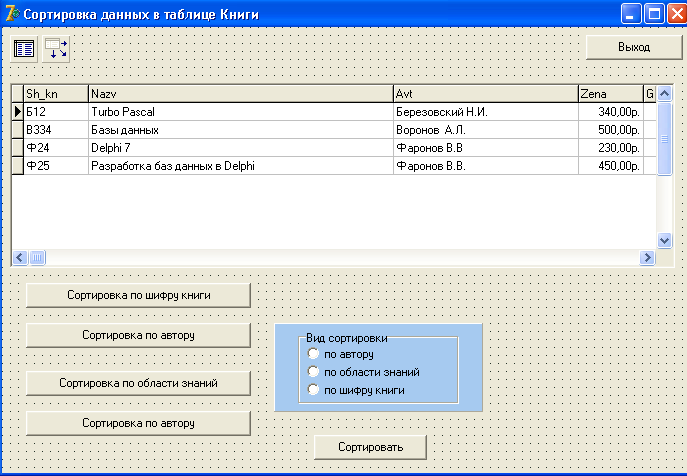The image size is (687, 476).
Task: Maximize the Сортировка данных window
Action: click(654, 14)
